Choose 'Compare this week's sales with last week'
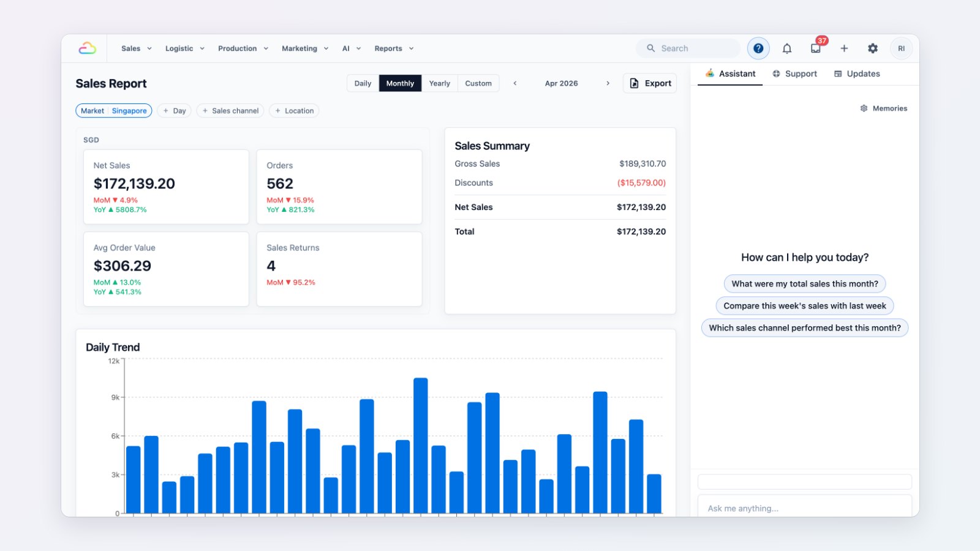 [x=805, y=306]
